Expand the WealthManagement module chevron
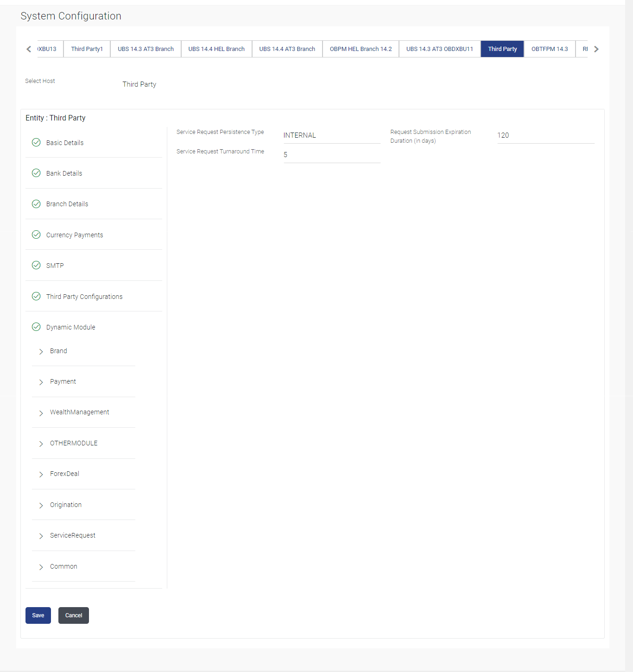The image size is (633, 672). click(41, 413)
